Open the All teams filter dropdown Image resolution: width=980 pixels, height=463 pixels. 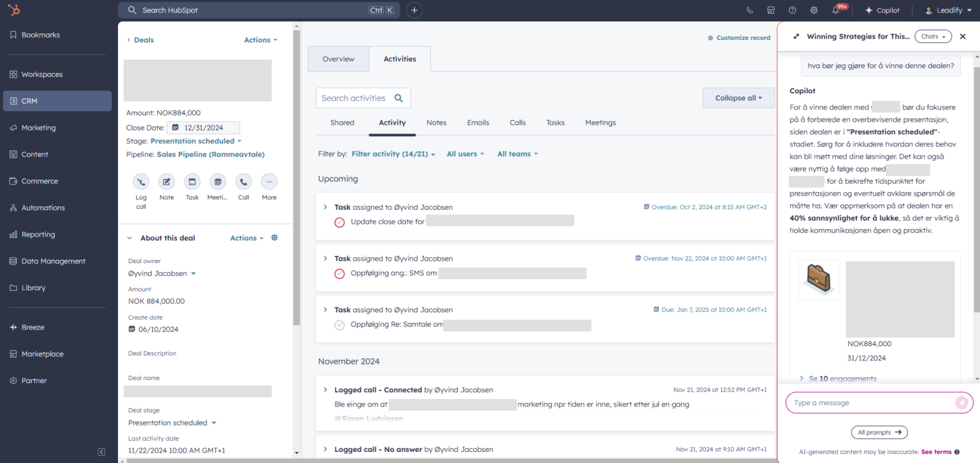click(518, 154)
